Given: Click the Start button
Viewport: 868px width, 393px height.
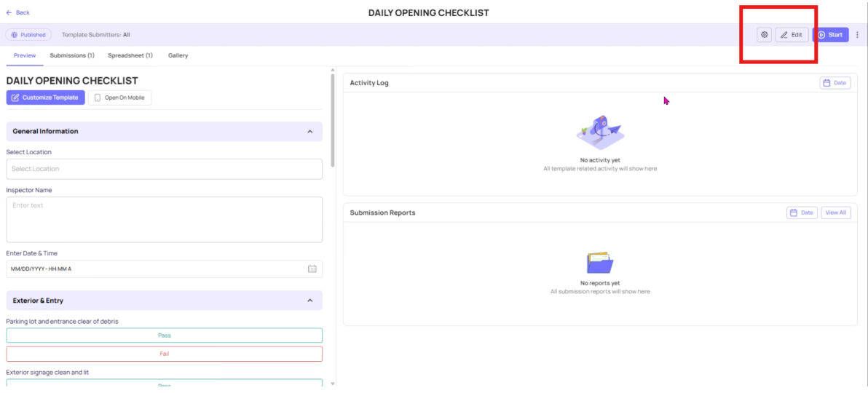Looking at the screenshot, I should tap(830, 35).
